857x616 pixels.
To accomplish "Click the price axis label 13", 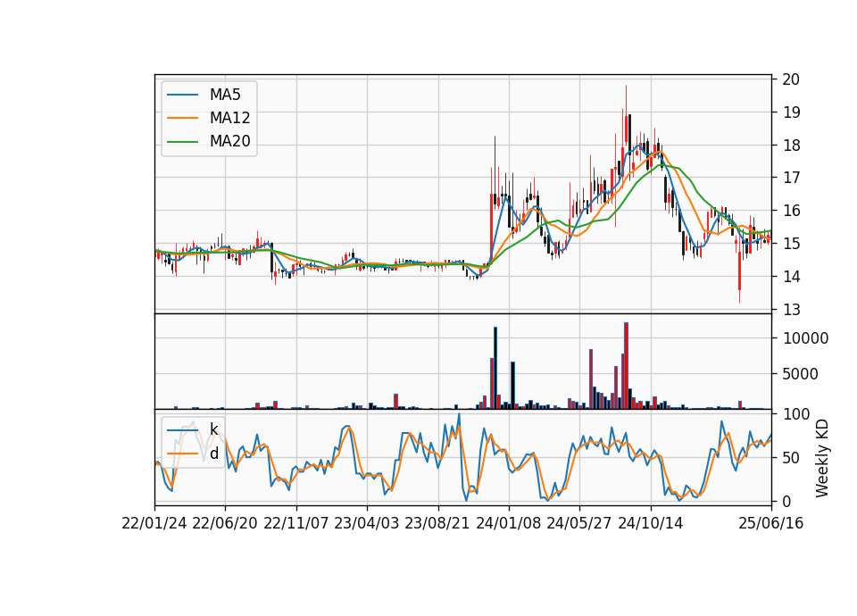I will pos(791,310).
